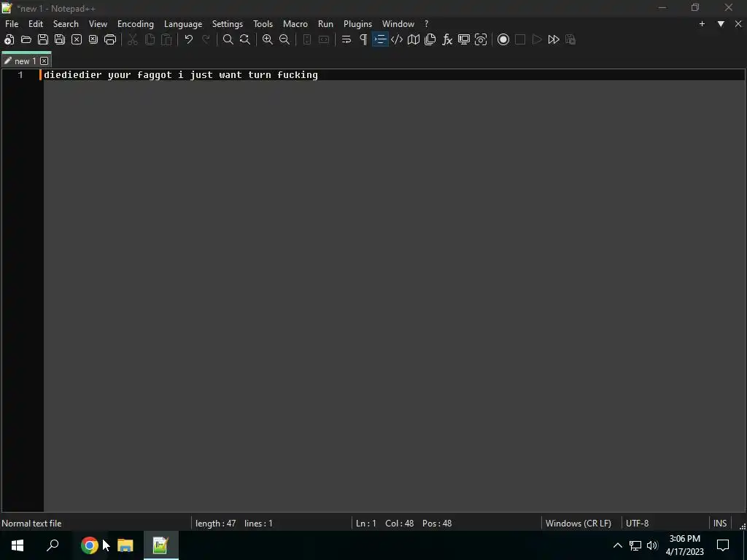Click the Close All documents toolbar icon
The image size is (747, 560).
[93, 39]
